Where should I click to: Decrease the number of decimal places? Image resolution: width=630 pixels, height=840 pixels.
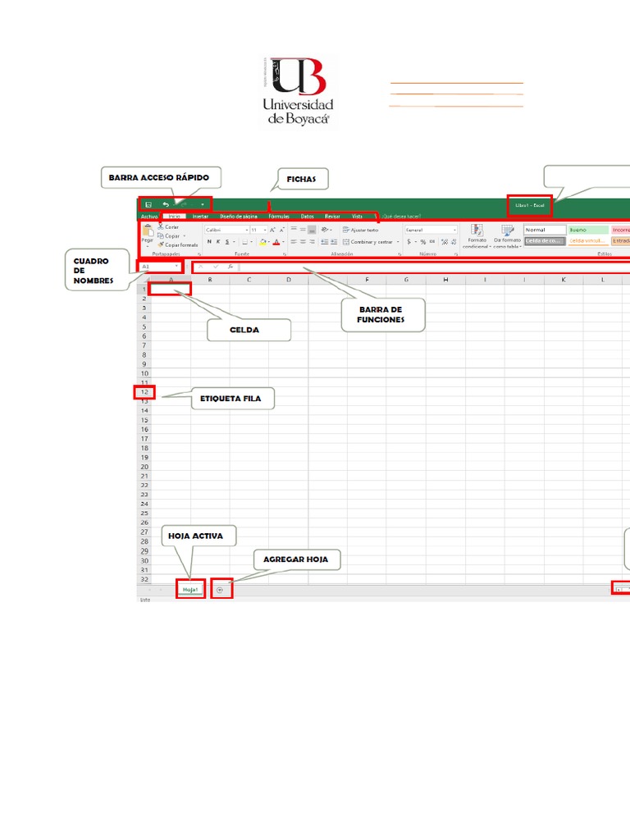point(454,242)
